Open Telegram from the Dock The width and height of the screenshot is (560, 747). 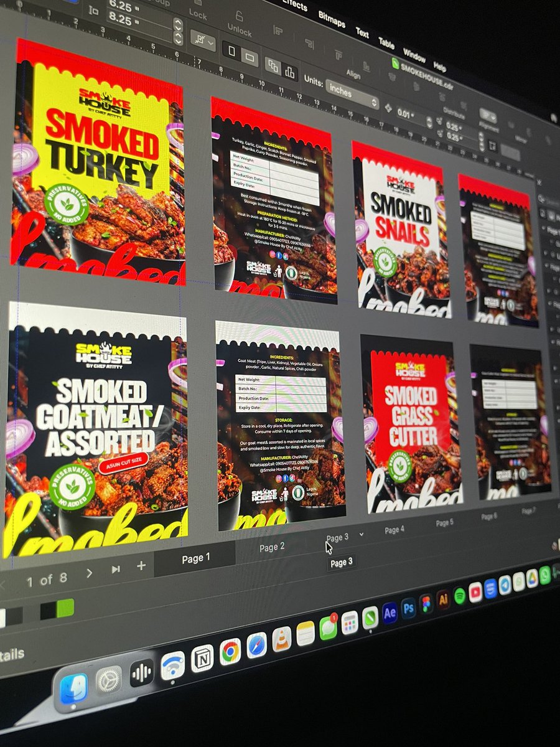coord(505,585)
